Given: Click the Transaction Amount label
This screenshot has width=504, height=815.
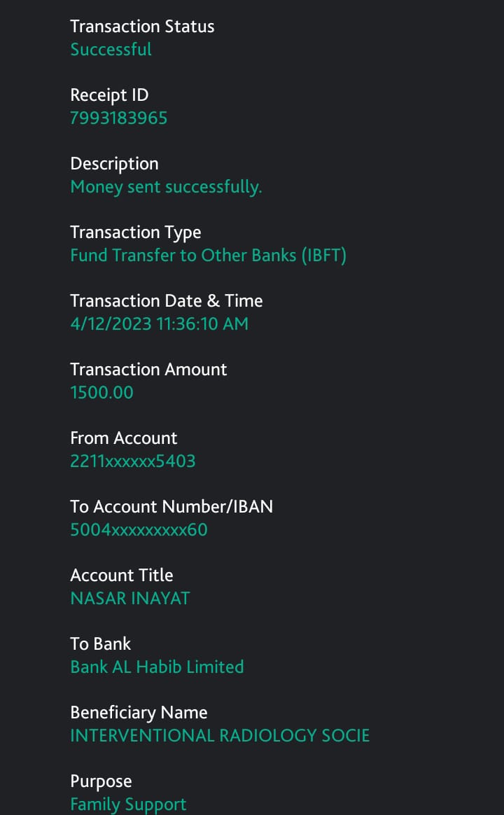Looking at the screenshot, I should [x=148, y=370].
